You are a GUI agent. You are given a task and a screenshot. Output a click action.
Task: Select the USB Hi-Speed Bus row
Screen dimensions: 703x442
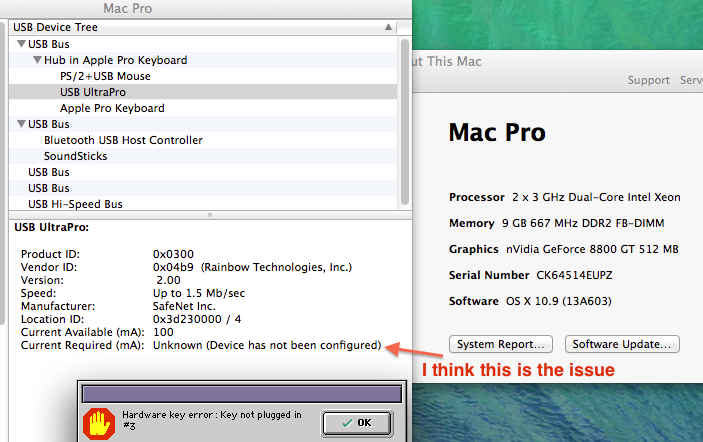point(203,204)
